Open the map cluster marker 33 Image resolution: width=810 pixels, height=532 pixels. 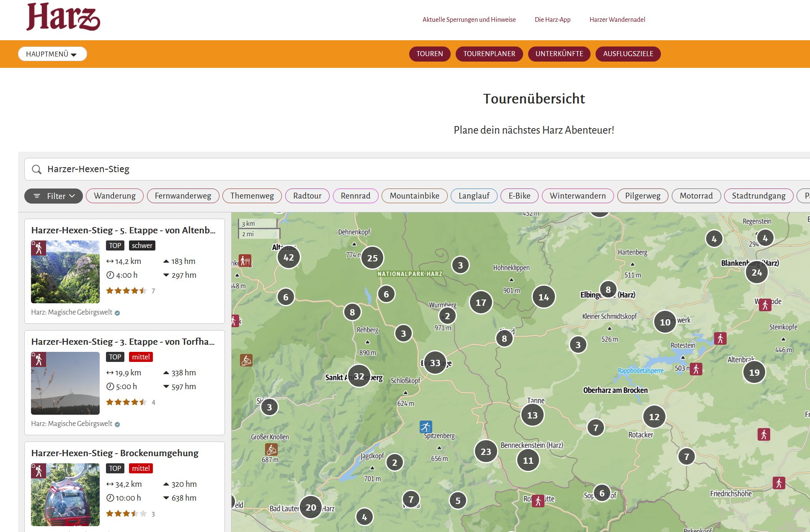pyautogui.click(x=435, y=363)
